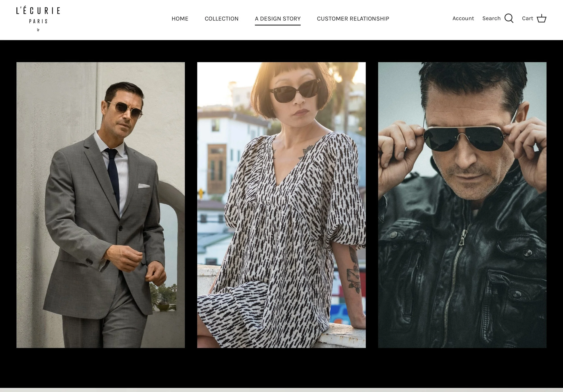Open the photo of man in gray suit

pos(100,205)
